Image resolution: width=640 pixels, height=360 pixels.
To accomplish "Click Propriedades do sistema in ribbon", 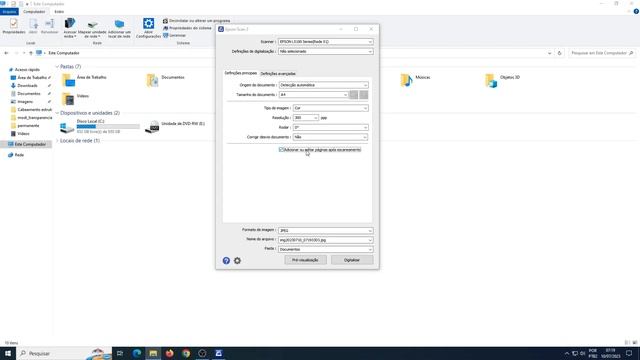I will [187, 28].
